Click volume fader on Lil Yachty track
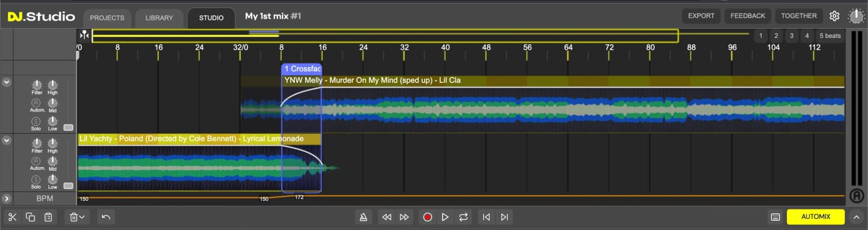 pos(68,186)
